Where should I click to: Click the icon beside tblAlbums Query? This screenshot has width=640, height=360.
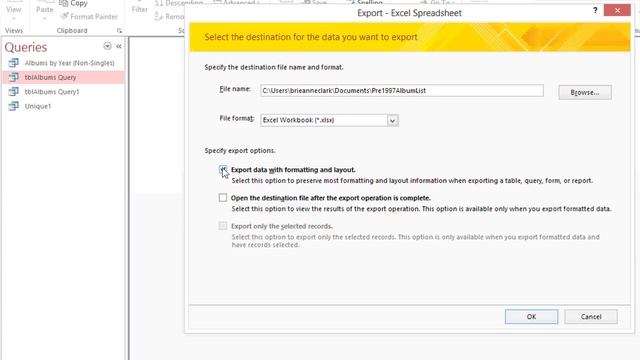(13, 77)
